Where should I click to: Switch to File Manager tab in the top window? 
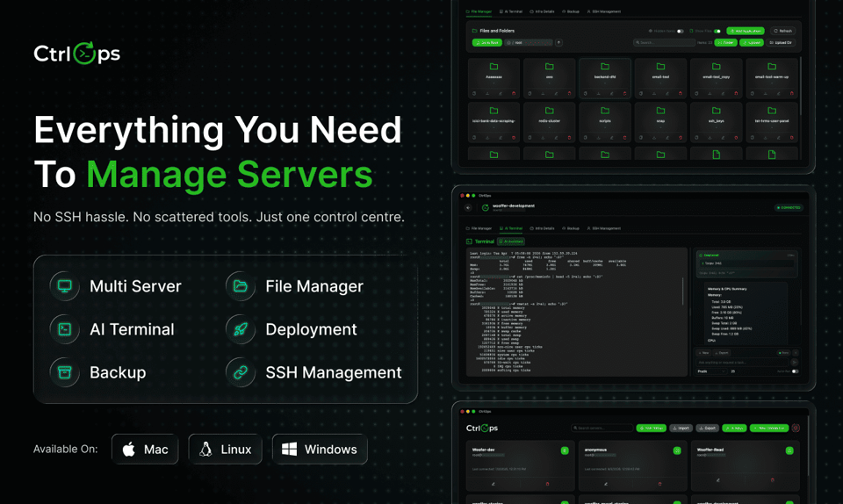(x=479, y=11)
